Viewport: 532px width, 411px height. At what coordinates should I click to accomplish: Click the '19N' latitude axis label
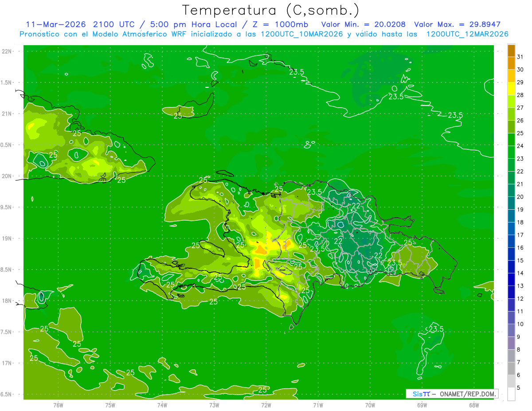[7, 239]
